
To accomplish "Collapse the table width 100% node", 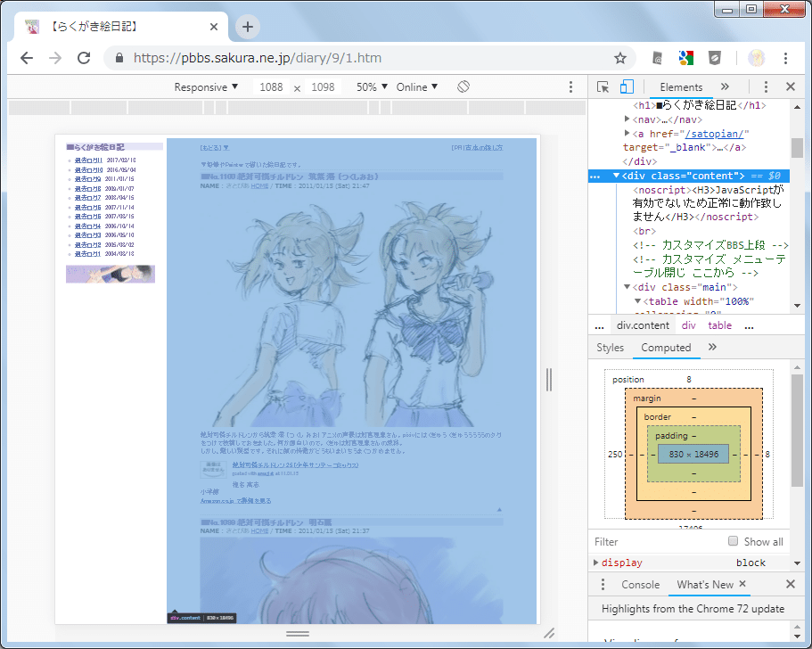I will pos(638,301).
